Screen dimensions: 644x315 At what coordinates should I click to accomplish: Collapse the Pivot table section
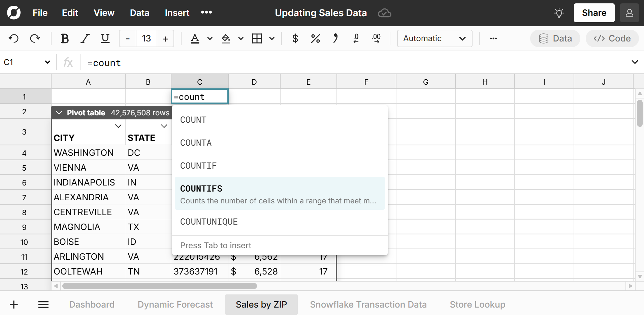pyautogui.click(x=59, y=113)
